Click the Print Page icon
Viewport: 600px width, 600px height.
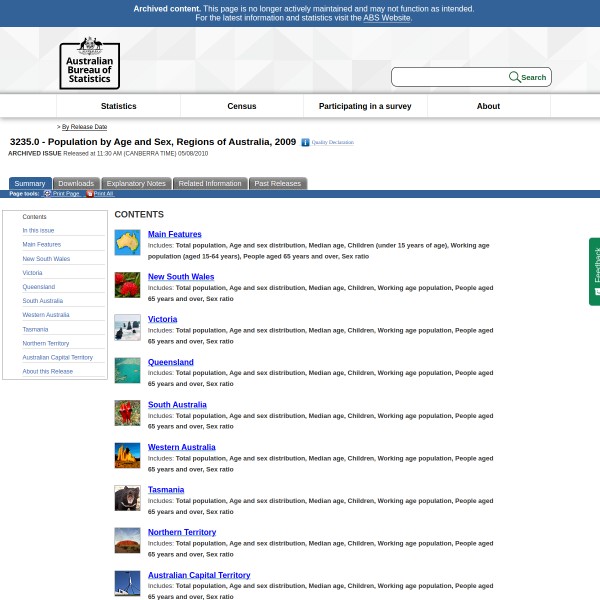coord(47,193)
